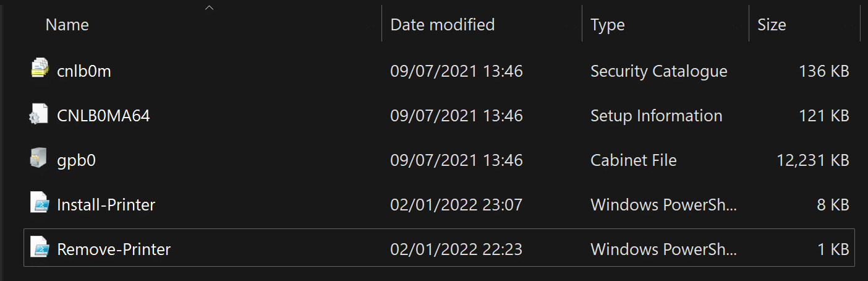This screenshot has height=281, width=868.
Task: Click the 12,231 KB size of gpb0
Action: coord(812,160)
